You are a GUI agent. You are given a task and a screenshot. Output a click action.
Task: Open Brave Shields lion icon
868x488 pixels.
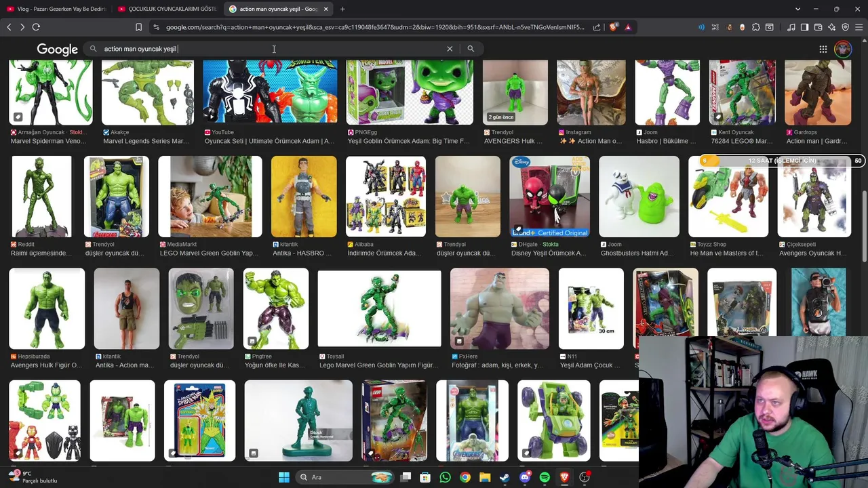[614, 27]
